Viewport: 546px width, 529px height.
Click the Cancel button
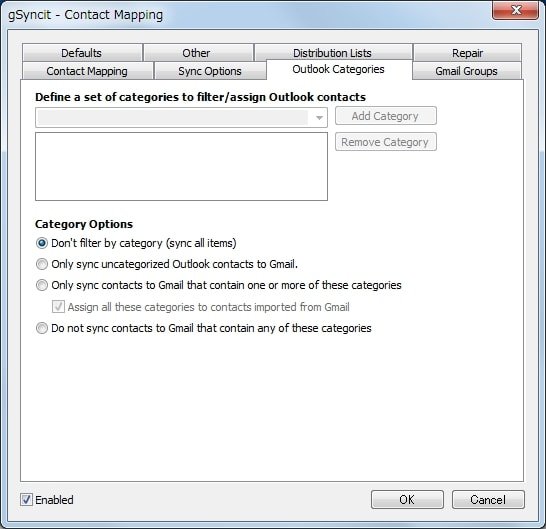(x=488, y=500)
